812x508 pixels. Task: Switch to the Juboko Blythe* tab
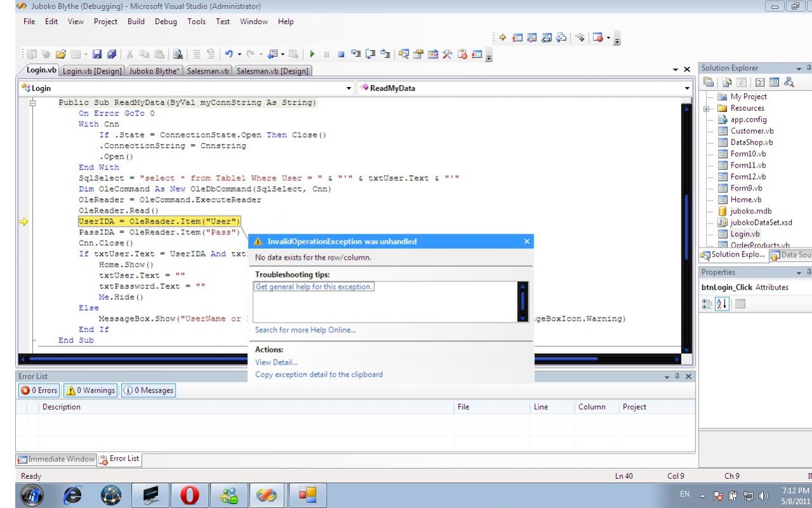click(x=155, y=71)
